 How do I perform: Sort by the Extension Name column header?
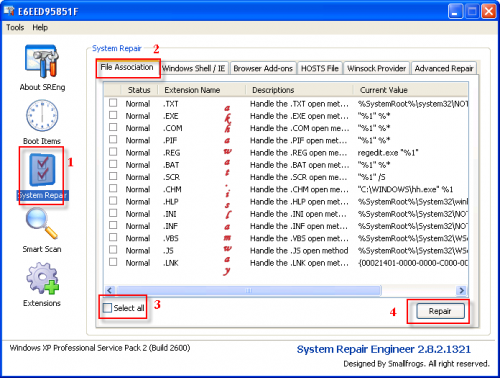(x=202, y=90)
